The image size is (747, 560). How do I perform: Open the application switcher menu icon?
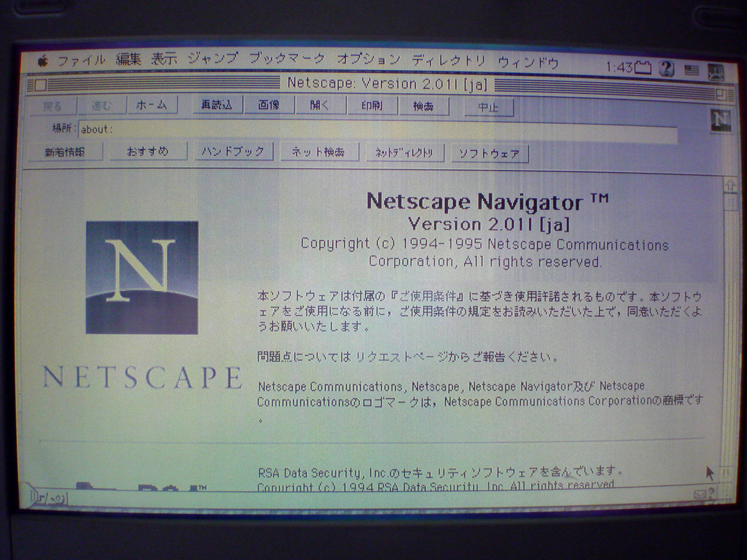[716, 72]
